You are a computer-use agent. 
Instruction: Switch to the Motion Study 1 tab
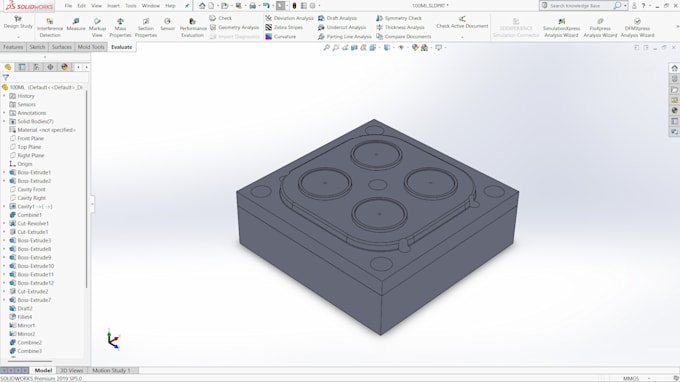[x=111, y=370]
